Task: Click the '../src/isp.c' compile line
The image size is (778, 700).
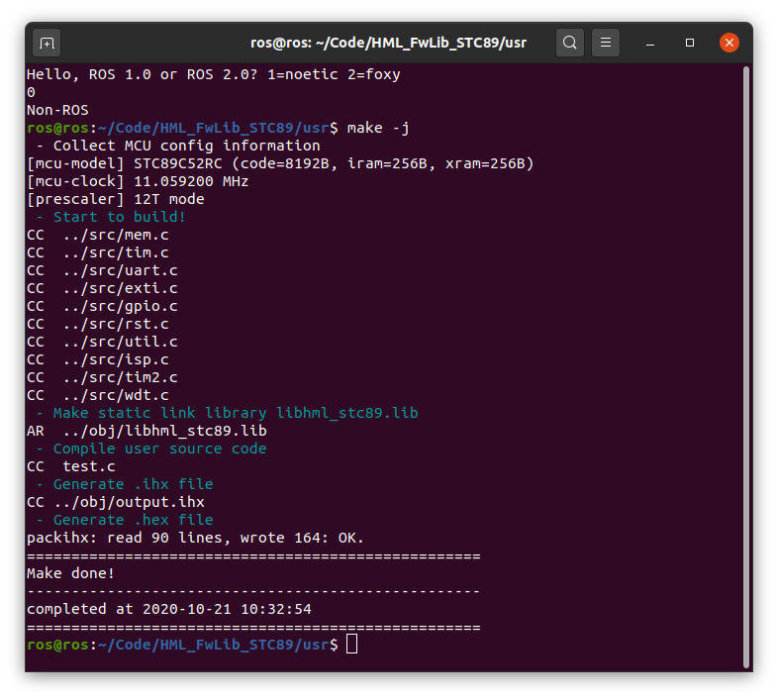Action: pos(98,360)
